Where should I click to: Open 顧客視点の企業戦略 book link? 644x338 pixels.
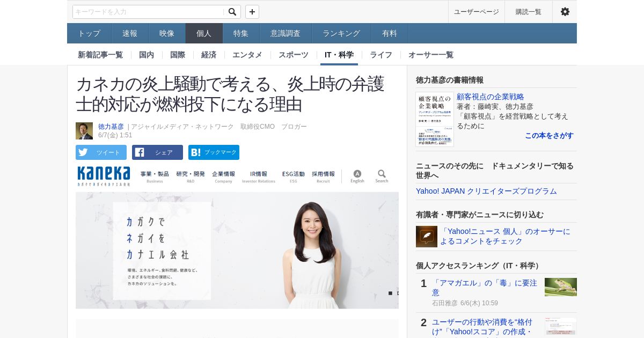[x=491, y=97]
